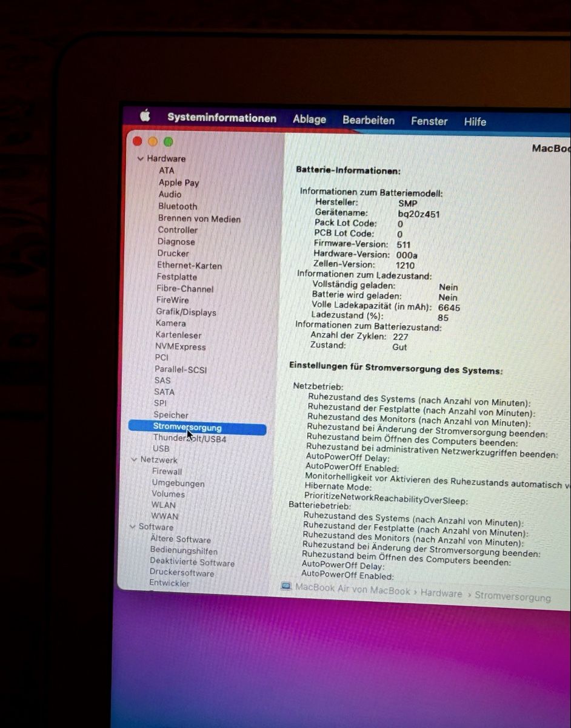Select Audio in the sidebar

tap(170, 194)
